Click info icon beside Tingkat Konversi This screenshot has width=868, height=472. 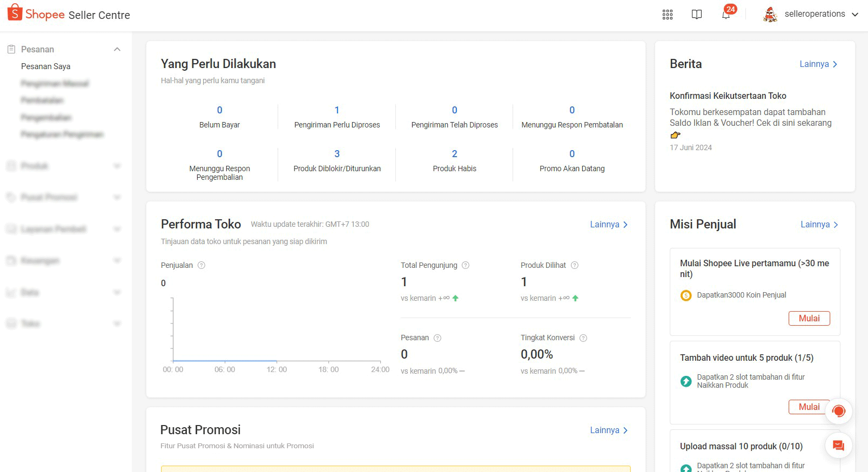click(x=583, y=338)
